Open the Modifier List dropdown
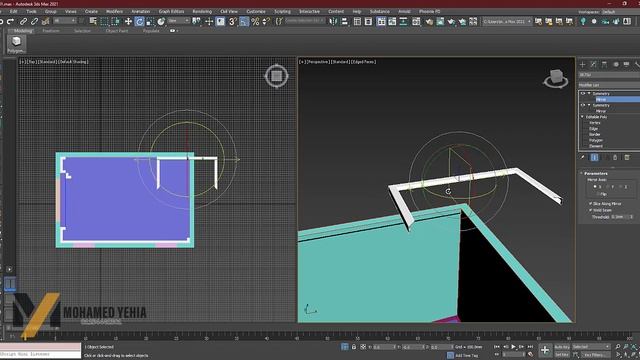The image size is (640, 360). [609, 85]
